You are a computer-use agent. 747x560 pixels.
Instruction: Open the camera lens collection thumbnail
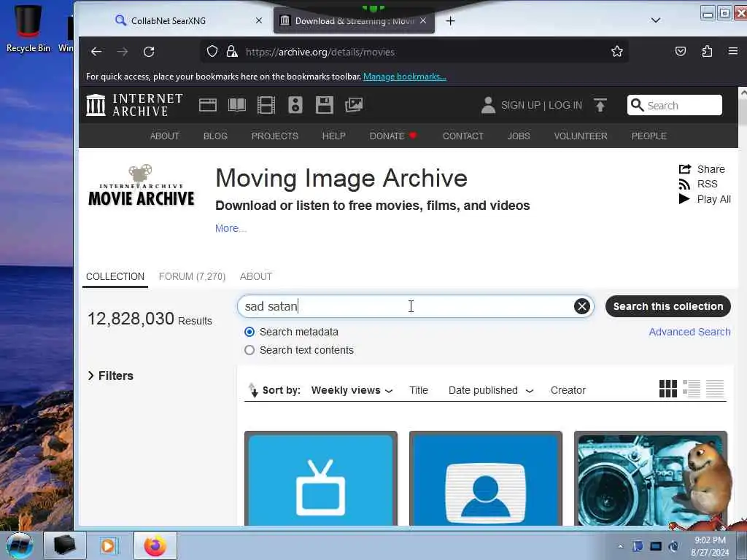650,478
